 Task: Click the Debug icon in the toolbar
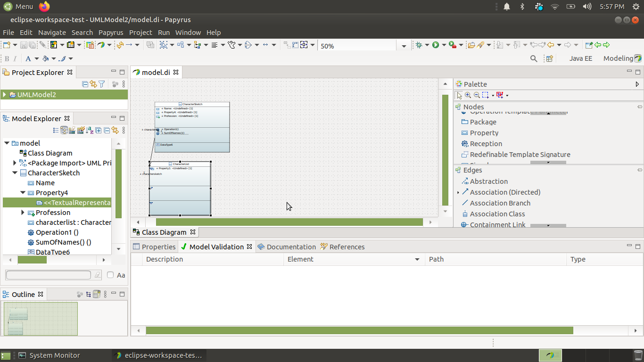(x=419, y=45)
